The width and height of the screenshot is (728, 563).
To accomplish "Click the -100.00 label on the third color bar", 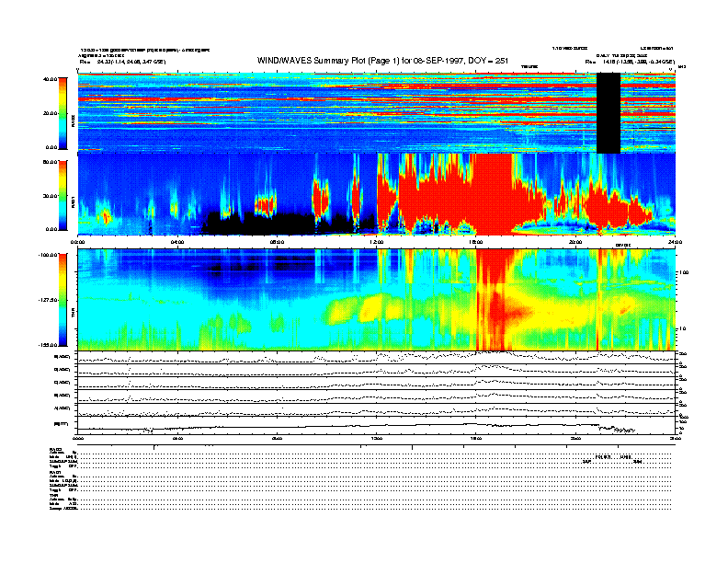I will point(48,255).
